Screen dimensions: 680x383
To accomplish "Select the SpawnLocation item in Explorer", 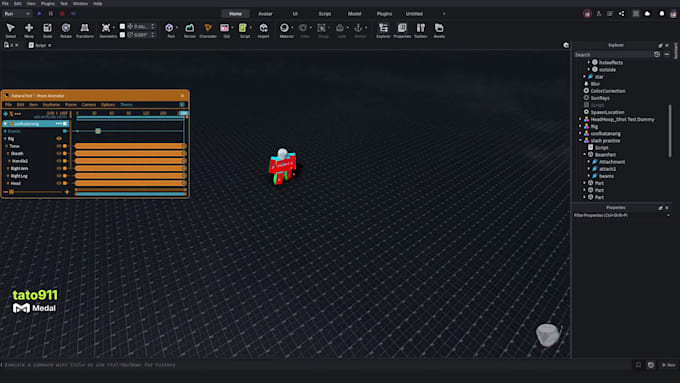I will coord(607,112).
